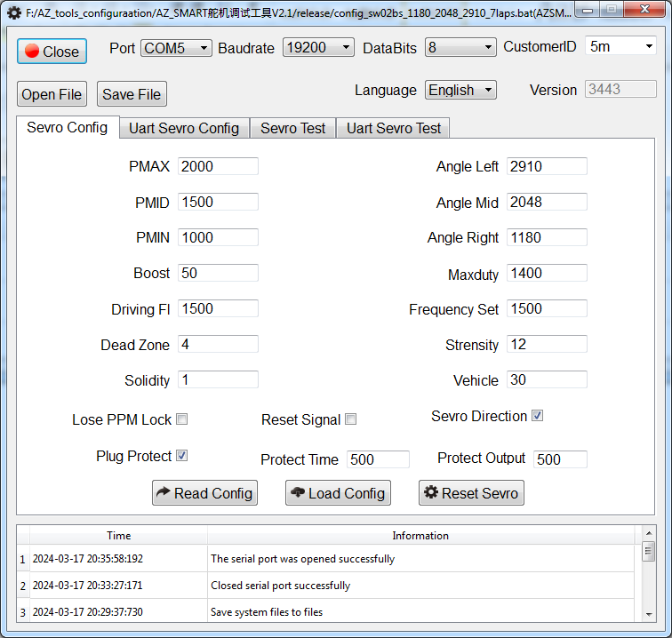
Task: Click the Load Config cloud icon
Action: 297,493
